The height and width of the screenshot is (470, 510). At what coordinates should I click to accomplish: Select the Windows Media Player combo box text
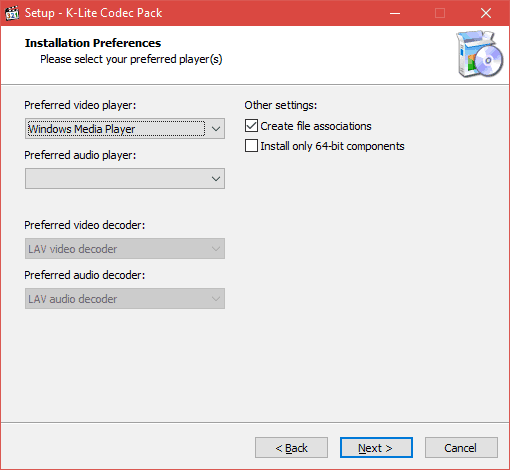point(82,129)
